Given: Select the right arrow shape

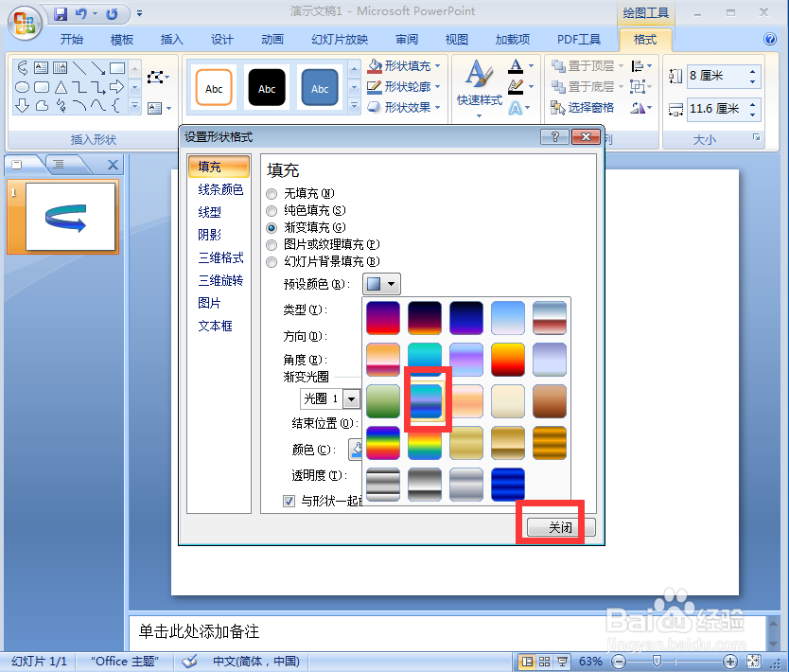Looking at the screenshot, I should pyautogui.click(x=116, y=87).
